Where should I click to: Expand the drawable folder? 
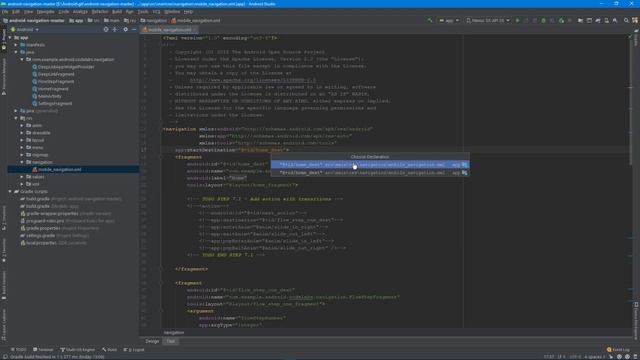click(x=22, y=133)
